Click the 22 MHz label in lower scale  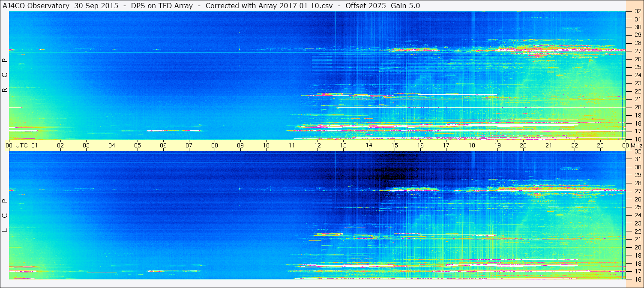[637, 231]
